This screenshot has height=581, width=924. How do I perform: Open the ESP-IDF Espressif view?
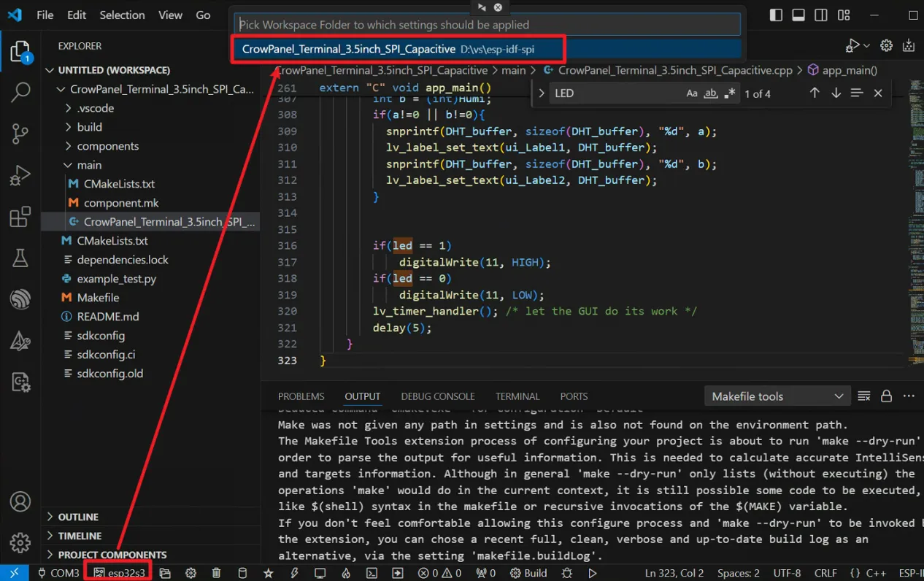point(20,299)
